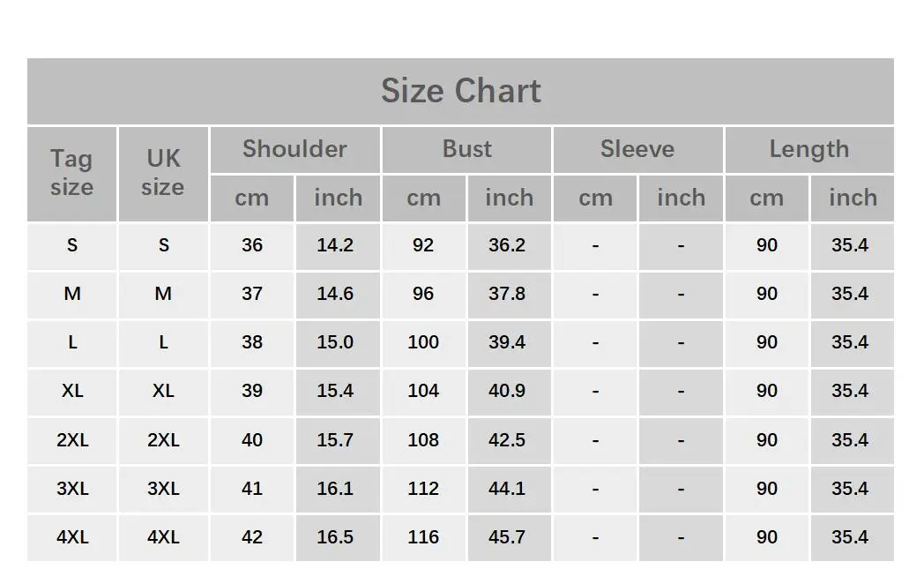
Task: Select bust inch value 37.8
Action: click(509, 295)
